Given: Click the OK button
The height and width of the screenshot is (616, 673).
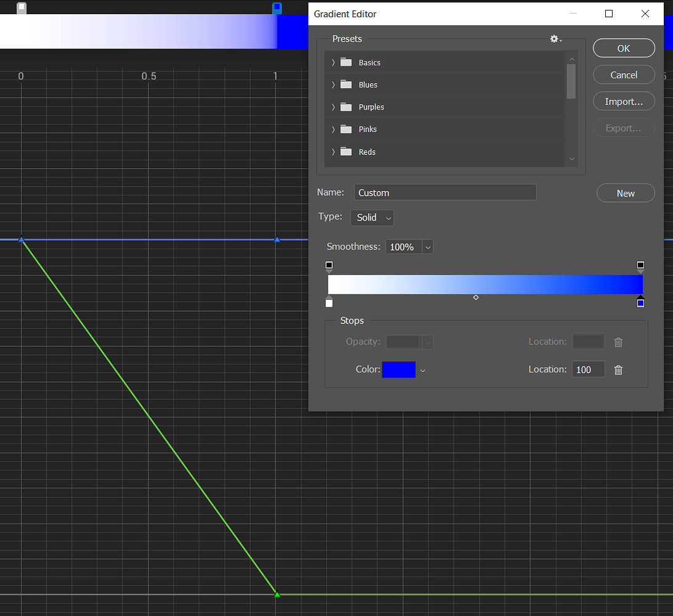Looking at the screenshot, I should coord(623,48).
